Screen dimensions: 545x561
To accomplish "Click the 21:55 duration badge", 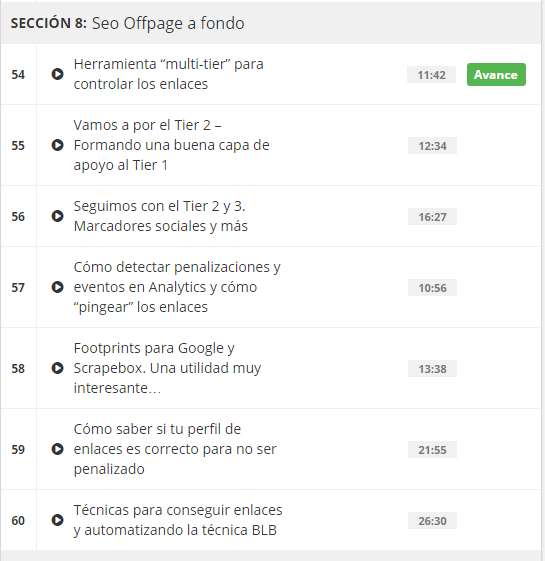I will pyautogui.click(x=432, y=450).
